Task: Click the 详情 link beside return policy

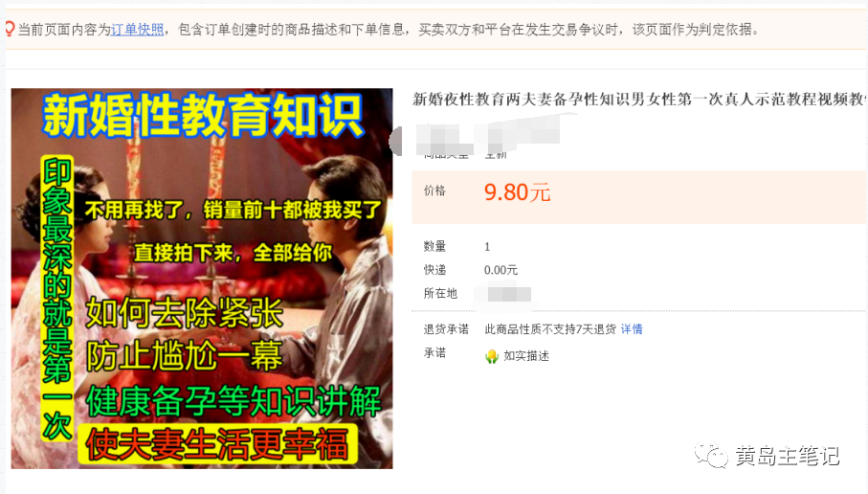Action: click(632, 329)
